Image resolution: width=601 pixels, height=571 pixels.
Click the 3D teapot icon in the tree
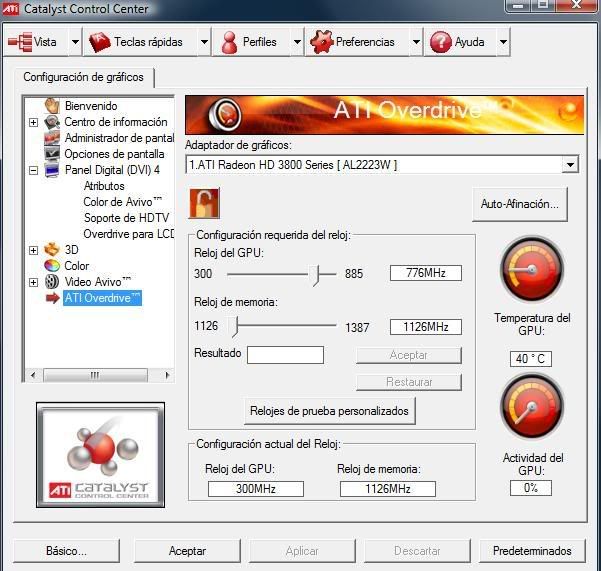(52, 249)
